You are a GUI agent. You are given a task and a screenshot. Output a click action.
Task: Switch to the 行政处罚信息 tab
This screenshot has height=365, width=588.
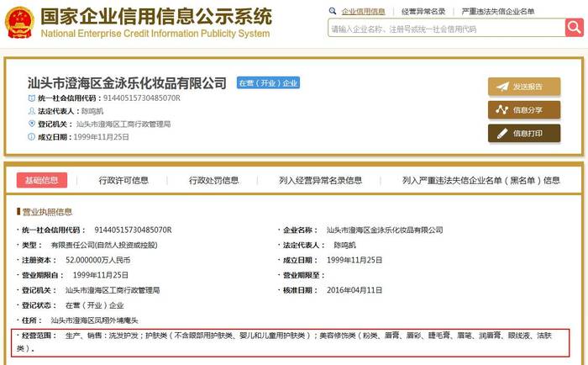pos(213,181)
